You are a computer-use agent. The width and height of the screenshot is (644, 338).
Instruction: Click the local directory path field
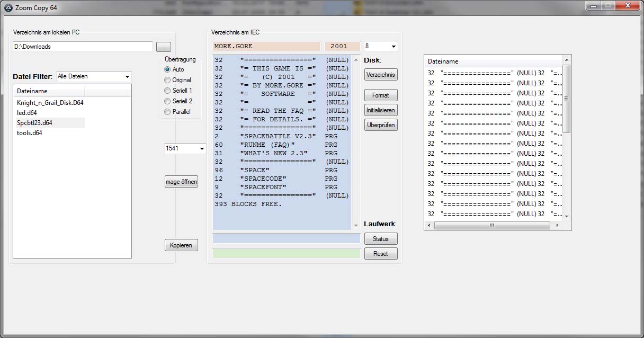83,47
